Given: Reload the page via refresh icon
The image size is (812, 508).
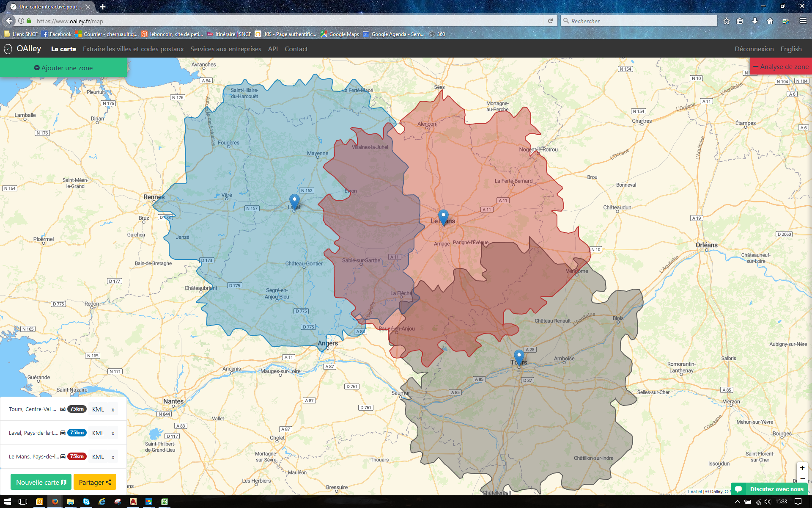Looking at the screenshot, I should click(x=550, y=21).
